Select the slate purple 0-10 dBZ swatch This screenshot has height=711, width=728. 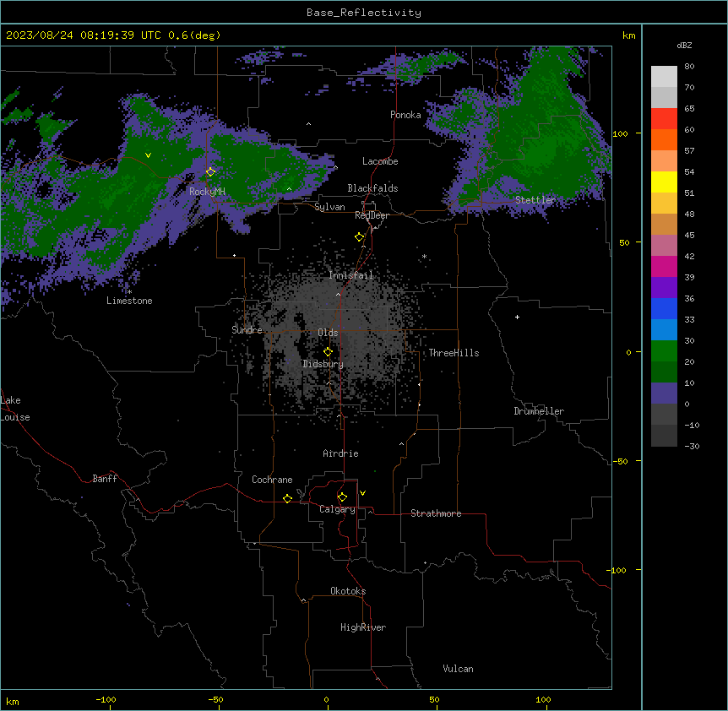[664, 393]
